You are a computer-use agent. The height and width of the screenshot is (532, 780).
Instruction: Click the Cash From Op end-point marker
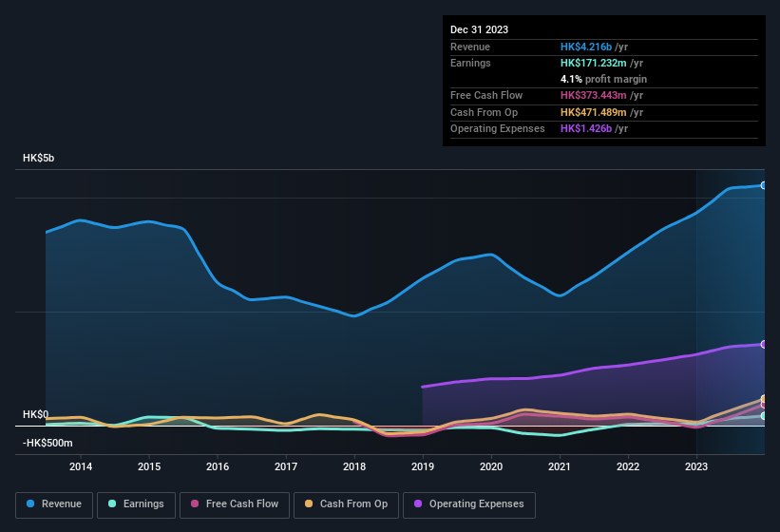764,398
